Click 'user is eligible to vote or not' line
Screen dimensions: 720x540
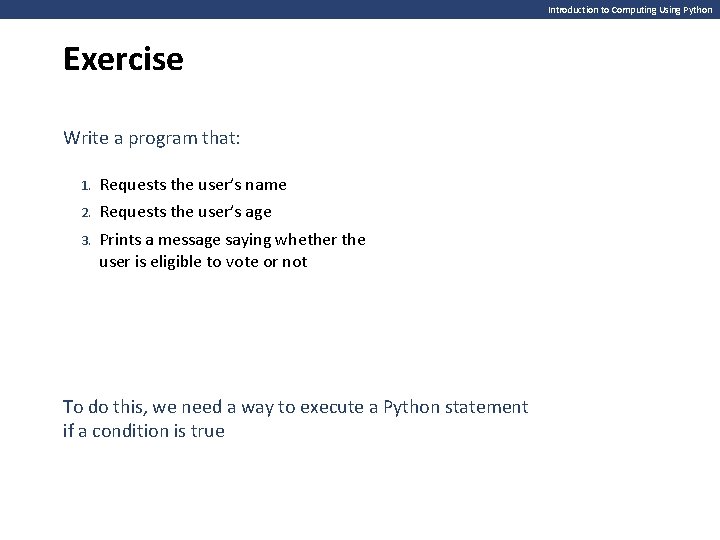[203, 262]
